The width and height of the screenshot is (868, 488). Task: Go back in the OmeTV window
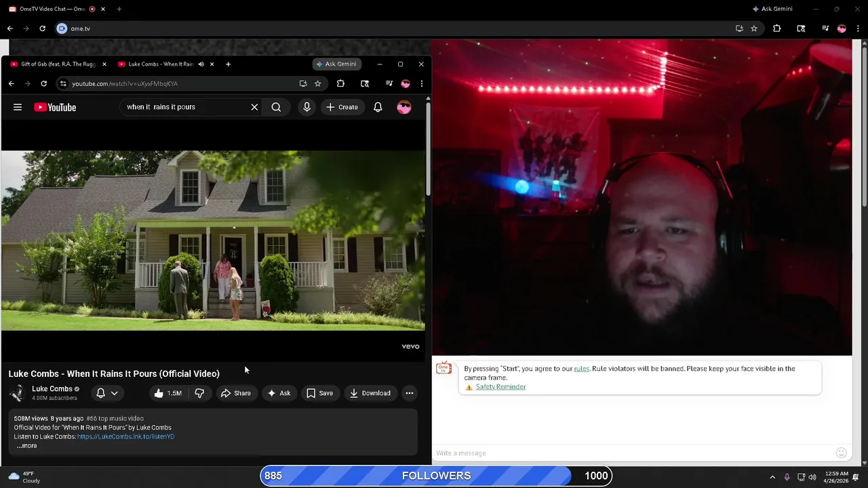tap(9, 28)
